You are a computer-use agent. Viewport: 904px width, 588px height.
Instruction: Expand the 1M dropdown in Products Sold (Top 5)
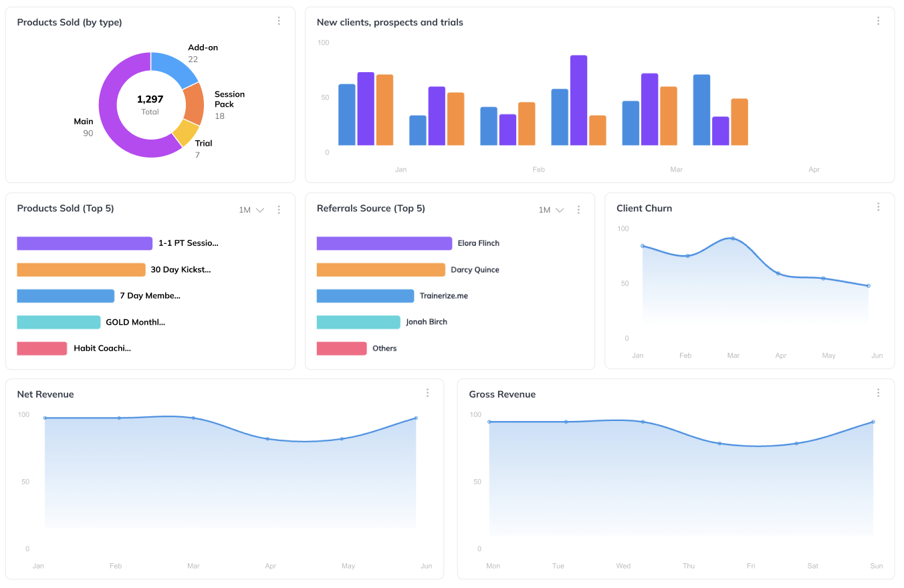(251, 210)
